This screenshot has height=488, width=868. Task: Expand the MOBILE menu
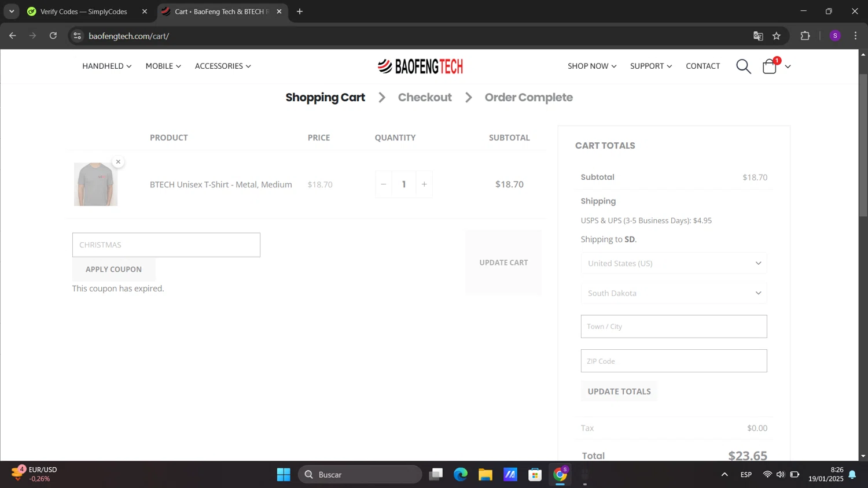(163, 66)
